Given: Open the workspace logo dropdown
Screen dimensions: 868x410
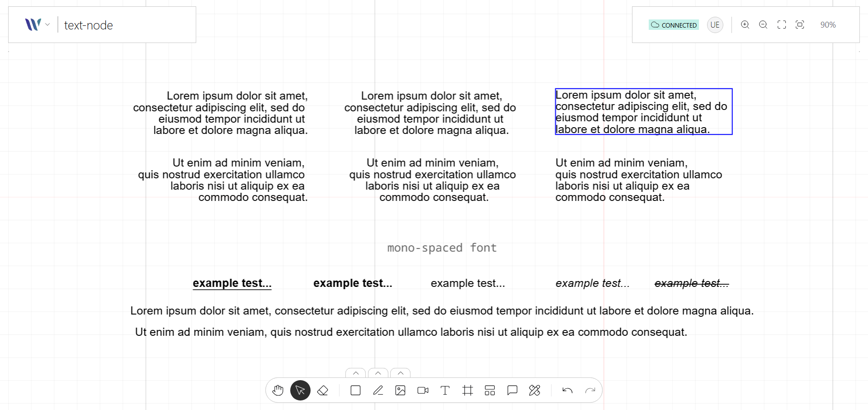Looking at the screenshot, I should pos(38,24).
